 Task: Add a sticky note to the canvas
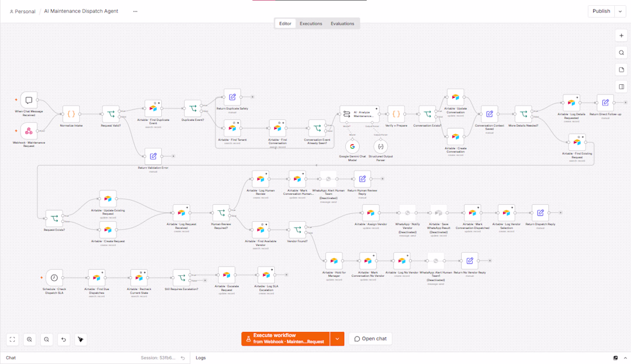click(x=621, y=69)
